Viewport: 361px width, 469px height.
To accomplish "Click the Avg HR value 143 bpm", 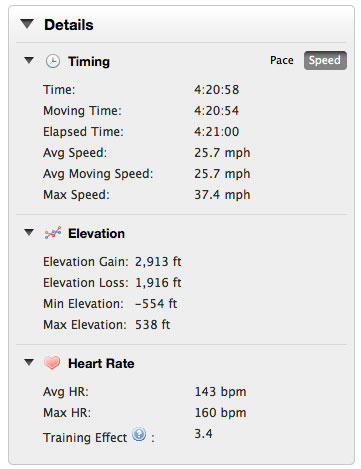I will (220, 392).
